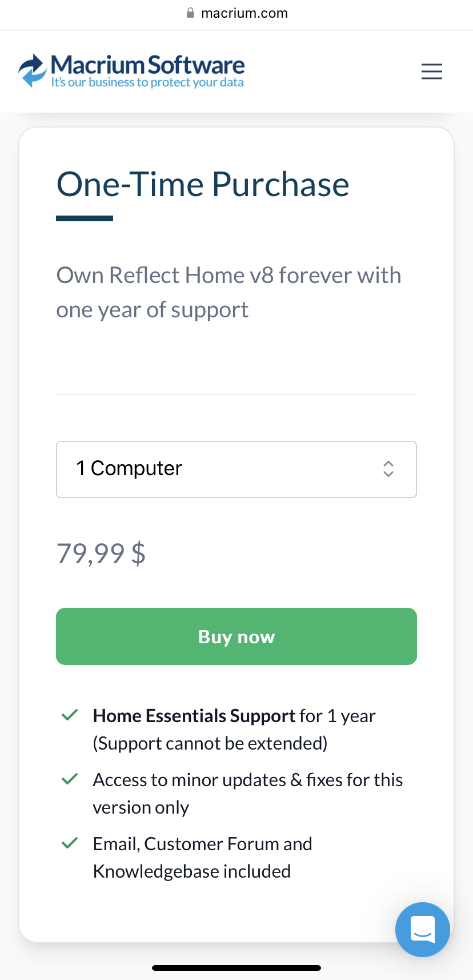Click checkmark beside Email, Customer Forum

pyautogui.click(x=70, y=843)
